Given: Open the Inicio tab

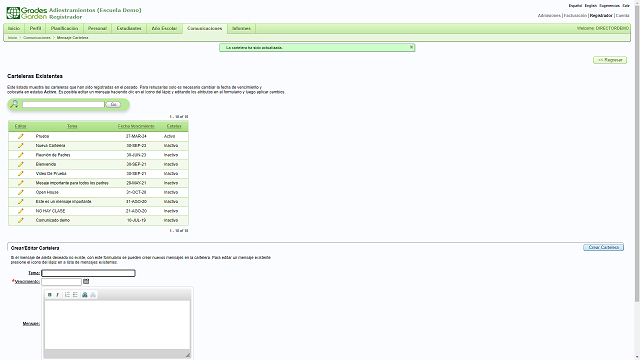Looking at the screenshot, I should [x=14, y=29].
